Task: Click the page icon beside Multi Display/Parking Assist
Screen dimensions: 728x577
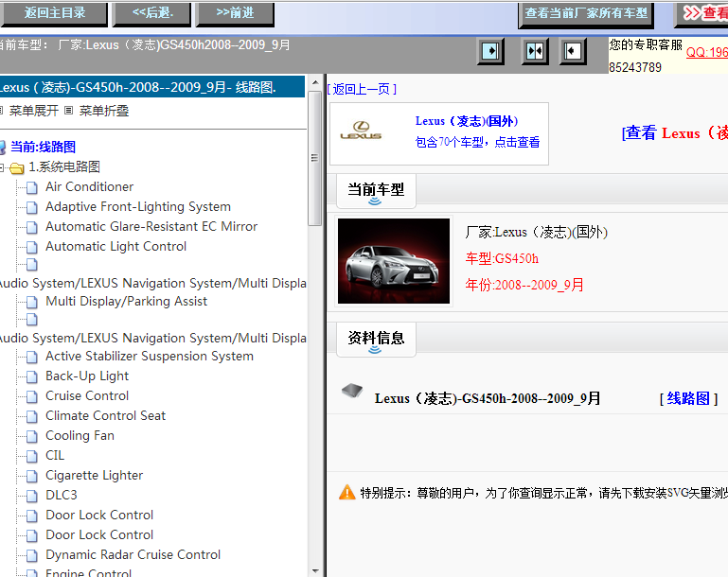Action: pos(32,303)
